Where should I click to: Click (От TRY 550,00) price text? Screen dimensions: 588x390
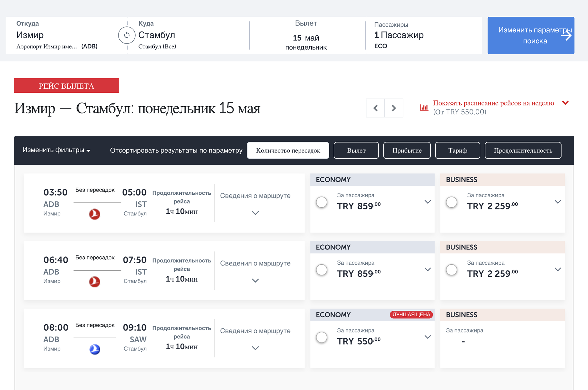tap(460, 112)
